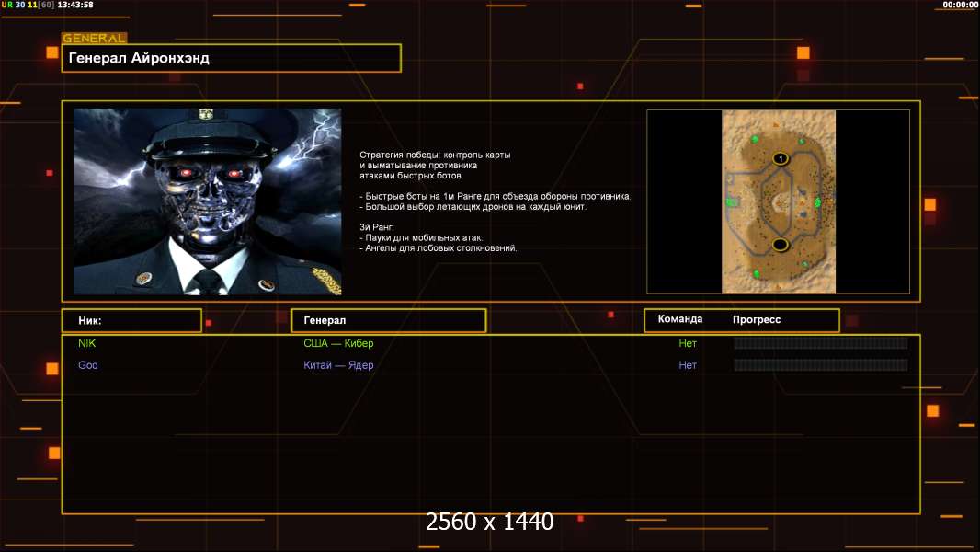
Task: Click the desert map preview thumbnail
Action: tap(779, 201)
